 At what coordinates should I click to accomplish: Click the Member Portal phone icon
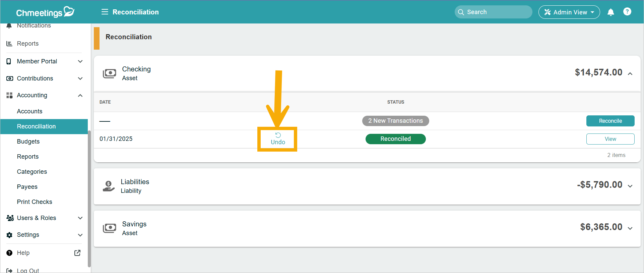pyautogui.click(x=9, y=61)
